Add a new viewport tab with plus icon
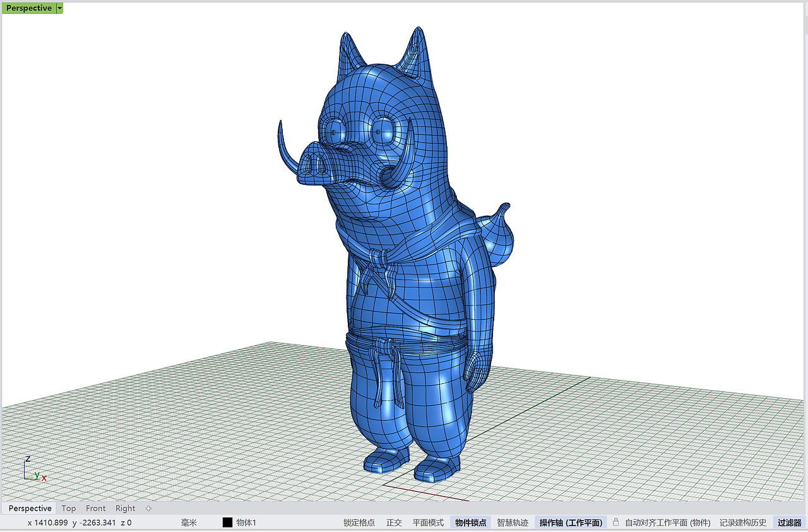The height and width of the screenshot is (532, 808). 149,508
